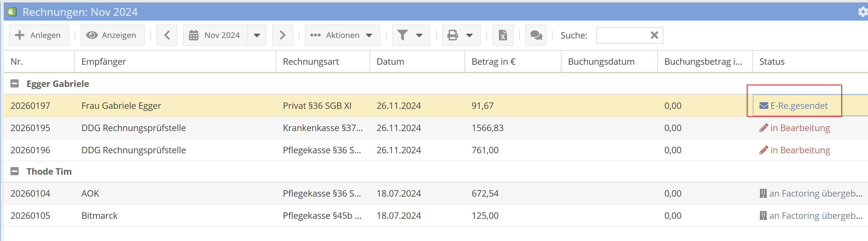
Task: Sort by the Datum column header
Action: click(x=390, y=62)
